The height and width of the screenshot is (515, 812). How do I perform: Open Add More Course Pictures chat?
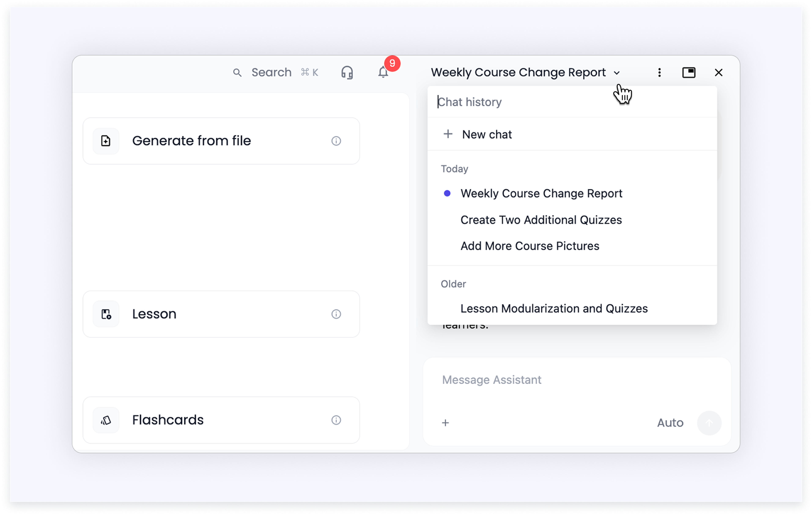pyautogui.click(x=572, y=246)
